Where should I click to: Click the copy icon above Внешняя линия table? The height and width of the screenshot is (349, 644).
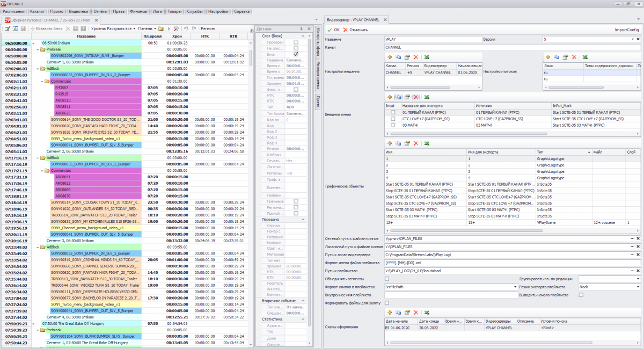tap(398, 97)
